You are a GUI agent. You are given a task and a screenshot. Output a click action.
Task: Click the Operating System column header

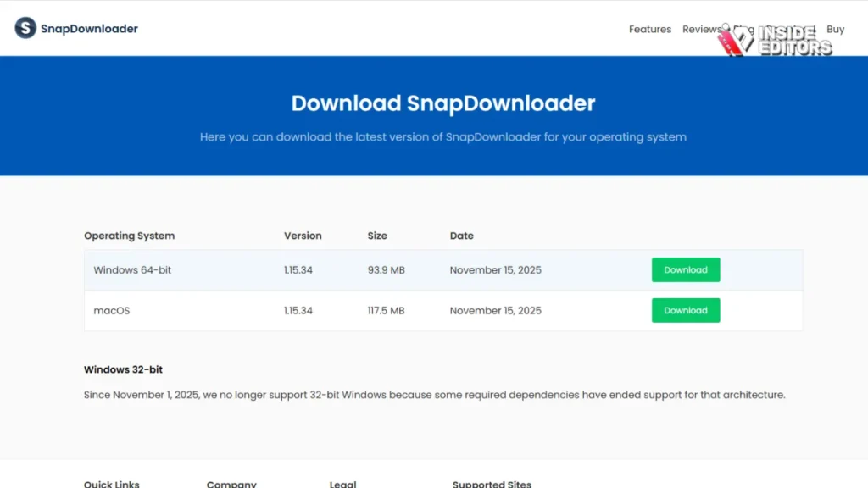point(130,236)
